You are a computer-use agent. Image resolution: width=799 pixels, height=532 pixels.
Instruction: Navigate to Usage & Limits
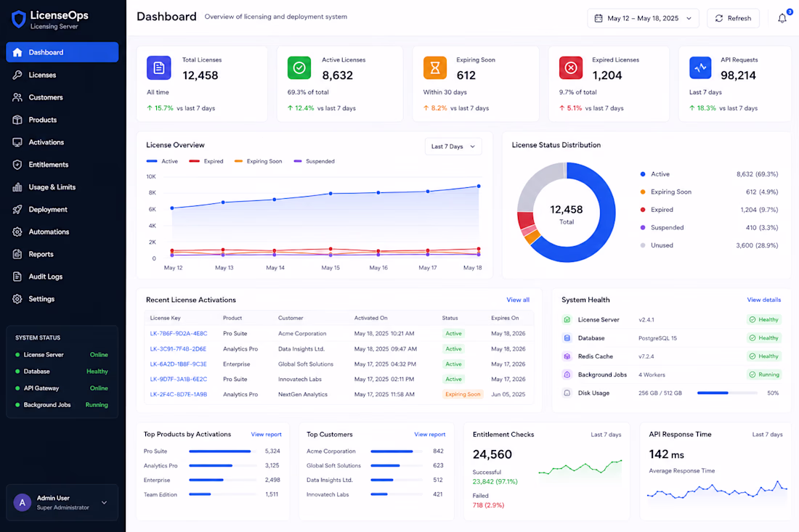[62, 187]
